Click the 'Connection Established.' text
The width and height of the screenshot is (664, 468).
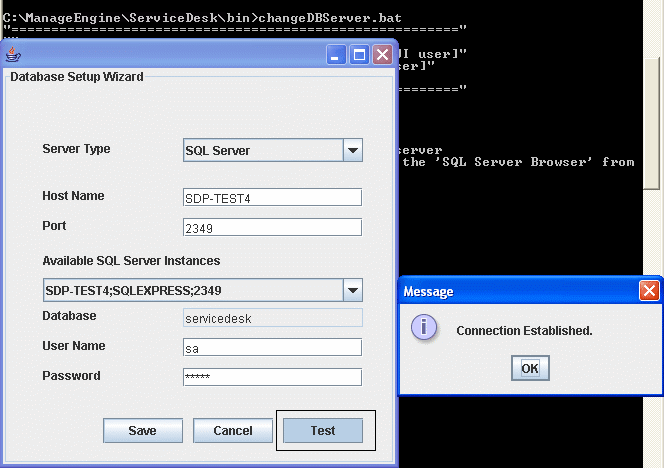(x=524, y=330)
